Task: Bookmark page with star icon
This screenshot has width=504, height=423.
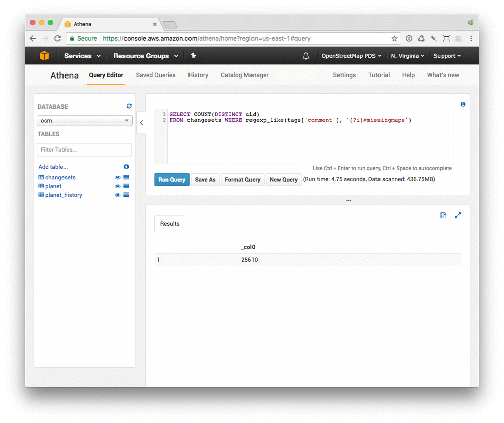Action: 395,39
